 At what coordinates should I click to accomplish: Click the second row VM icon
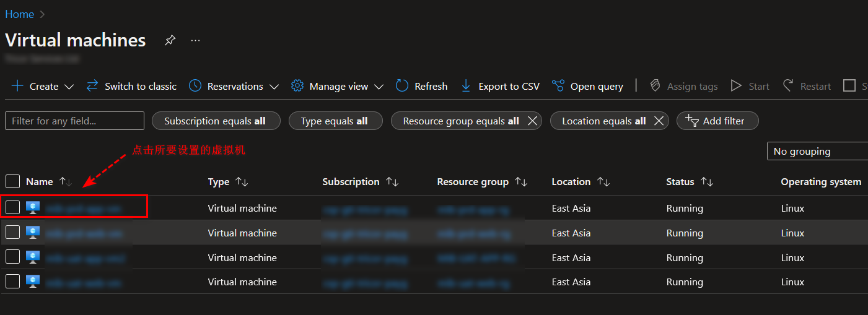33,233
